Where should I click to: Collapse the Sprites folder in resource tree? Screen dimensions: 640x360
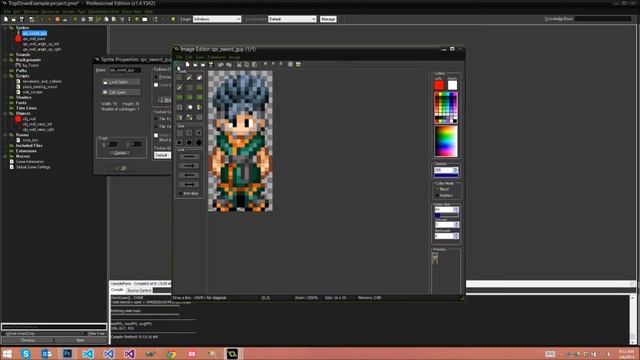(x=5, y=28)
